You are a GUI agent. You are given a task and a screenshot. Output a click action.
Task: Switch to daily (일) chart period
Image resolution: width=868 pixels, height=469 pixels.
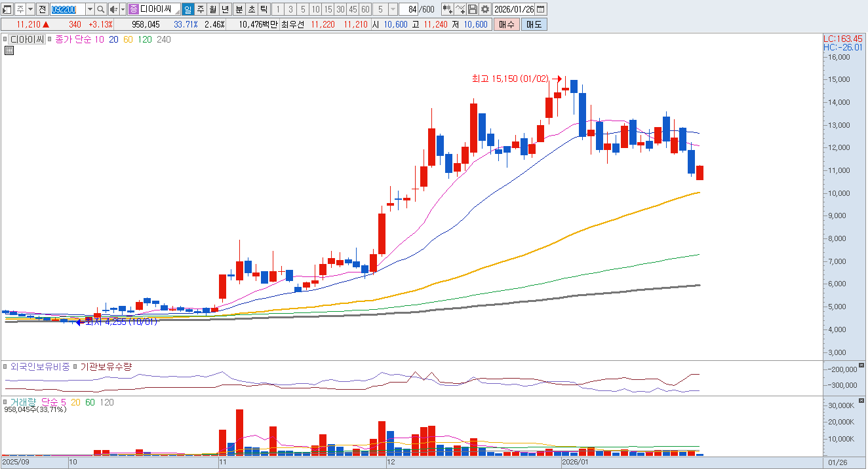(x=187, y=9)
